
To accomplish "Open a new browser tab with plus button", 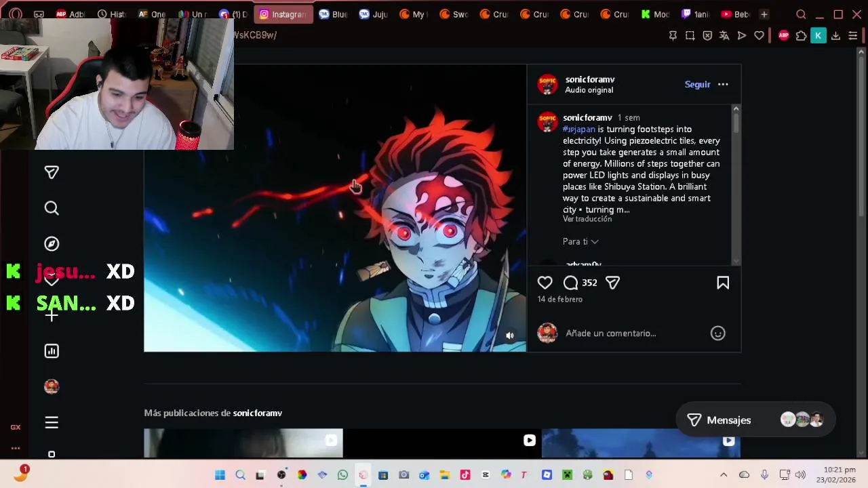I will 764,14.
